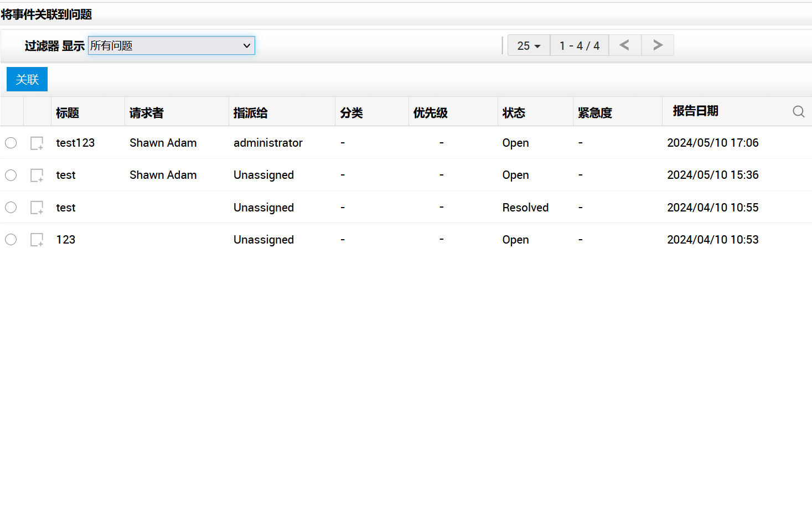Viewport: 812px width, 532px height.
Task: Click the blue 关联 button
Action: pos(27,79)
